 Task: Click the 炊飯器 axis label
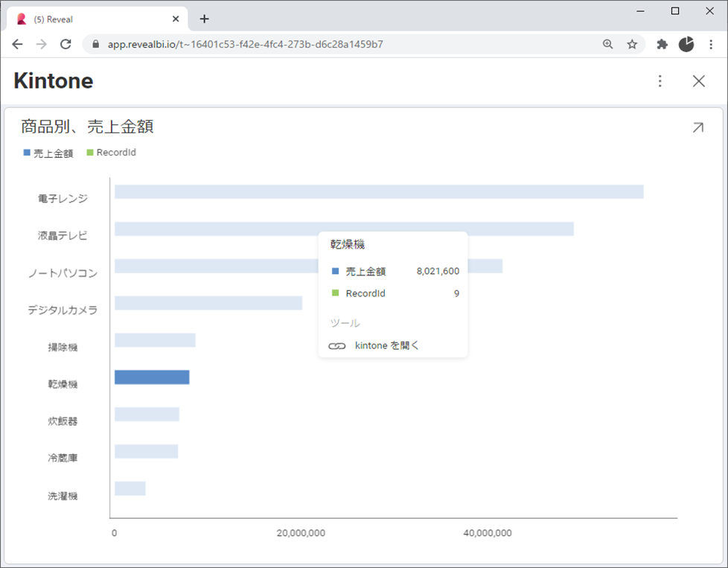click(x=63, y=421)
